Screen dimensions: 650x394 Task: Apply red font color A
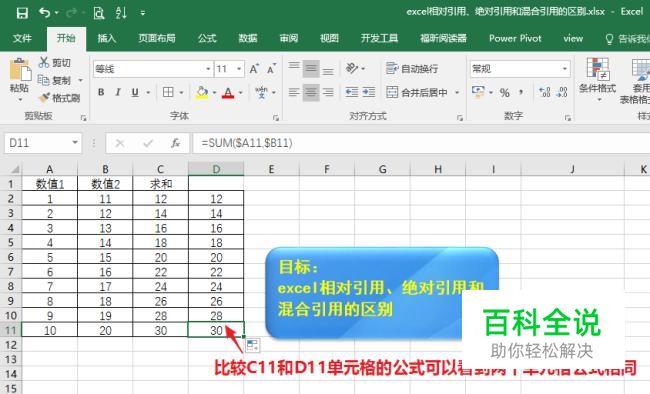click(x=228, y=92)
